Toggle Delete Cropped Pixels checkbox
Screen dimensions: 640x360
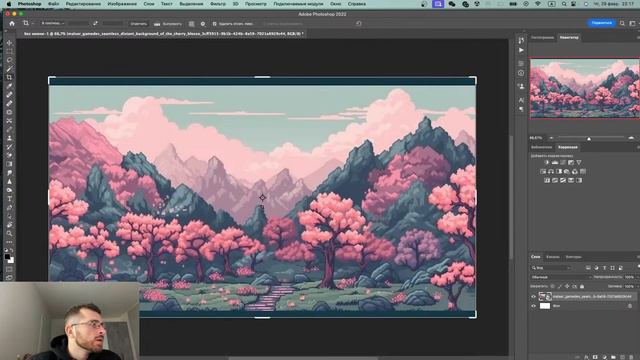tap(214, 24)
